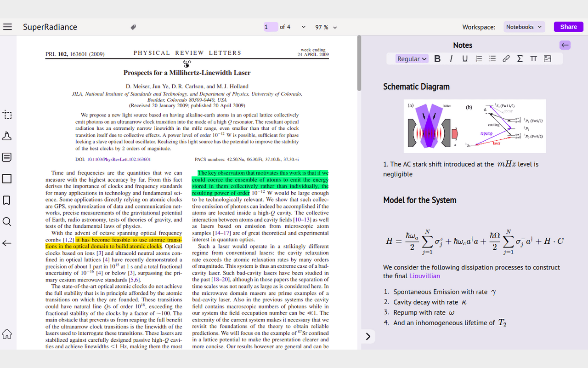Insert a bulleted list in Notes
The width and height of the screenshot is (588, 368).
click(x=492, y=59)
